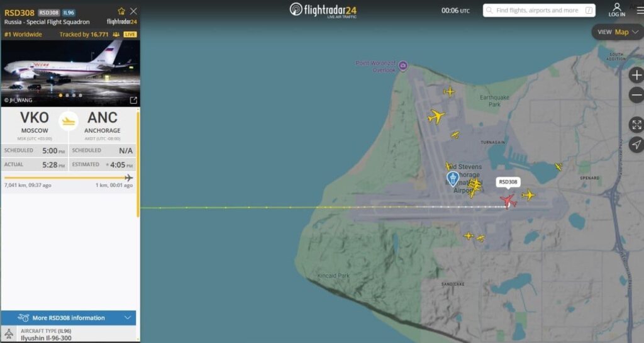Click the actual departure 5:28 PM
The width and height of the screenshot is (644, 343).
coord(53,165)
